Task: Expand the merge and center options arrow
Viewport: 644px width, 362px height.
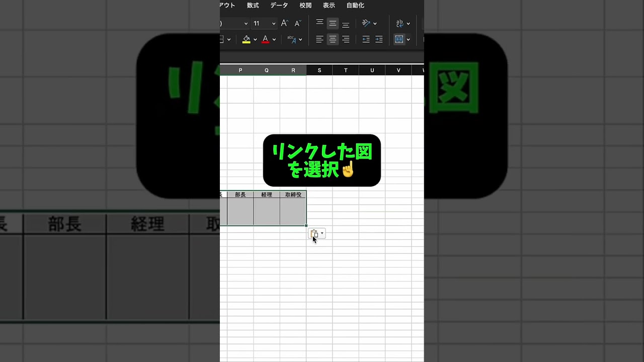Action: pos(408,40)
